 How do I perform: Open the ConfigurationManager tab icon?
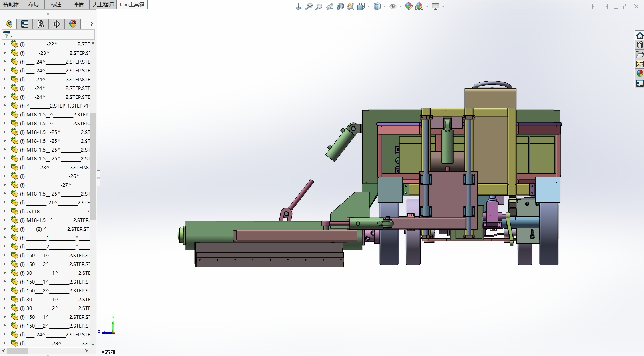click(x=41, y=24)
